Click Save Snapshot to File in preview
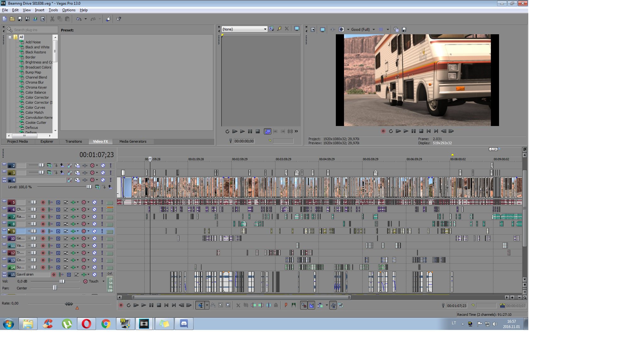 [404, 30]
